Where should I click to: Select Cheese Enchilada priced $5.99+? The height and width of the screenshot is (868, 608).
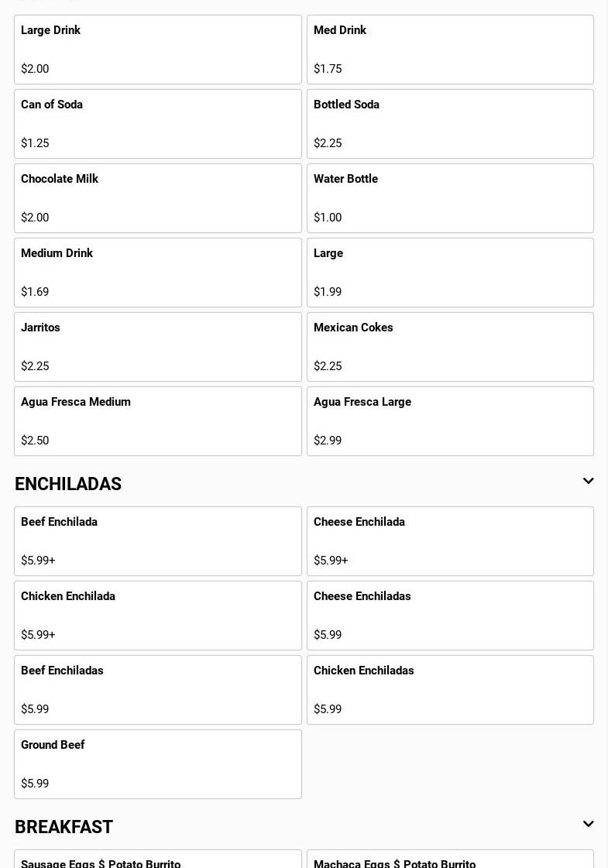point(450,541)
